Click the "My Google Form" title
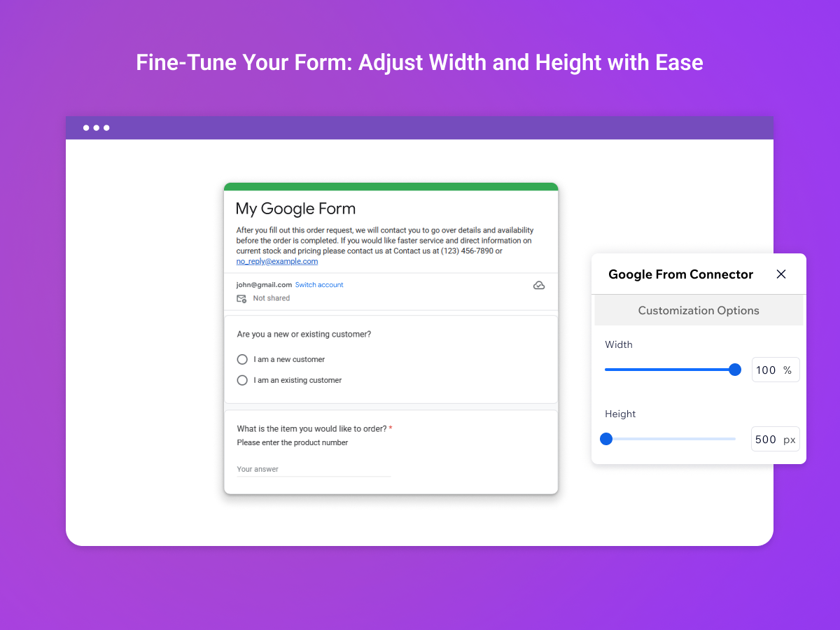Viewport: 840px width, 630px height. 295,209
